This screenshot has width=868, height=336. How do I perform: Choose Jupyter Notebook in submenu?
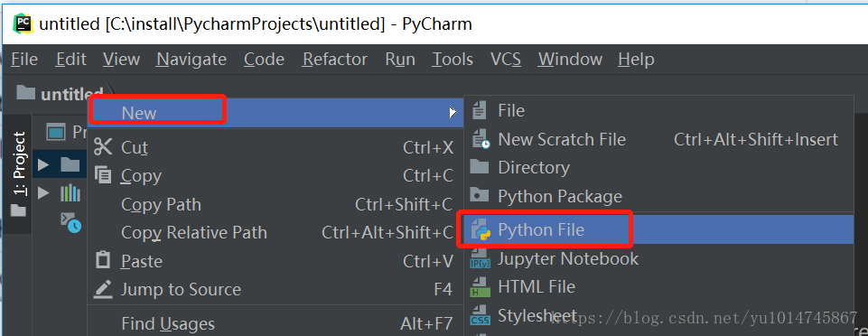tap(658, 258)
